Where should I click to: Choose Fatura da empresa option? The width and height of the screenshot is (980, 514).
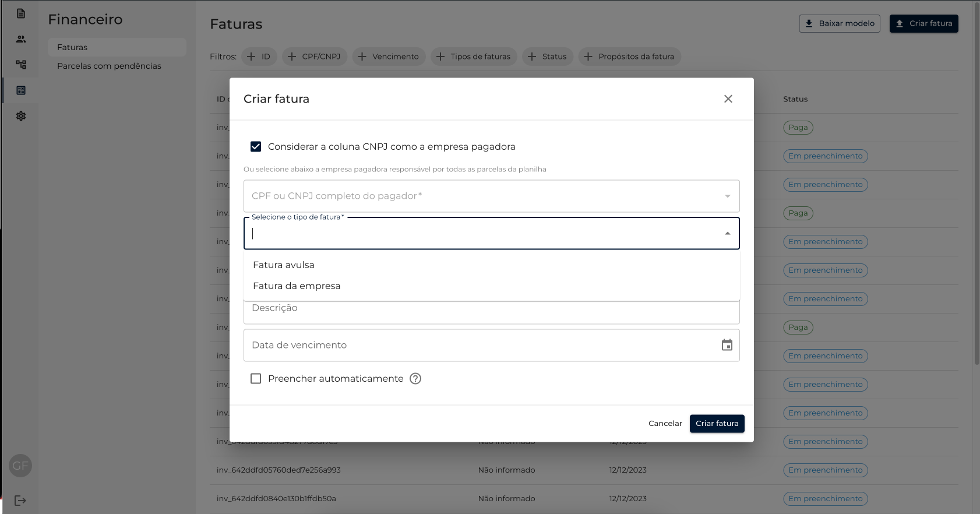tap(297, 286)
